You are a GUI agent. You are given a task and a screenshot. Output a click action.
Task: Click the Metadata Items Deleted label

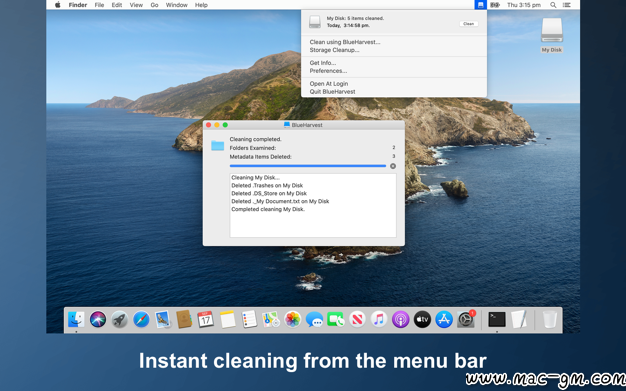[260, 157]
